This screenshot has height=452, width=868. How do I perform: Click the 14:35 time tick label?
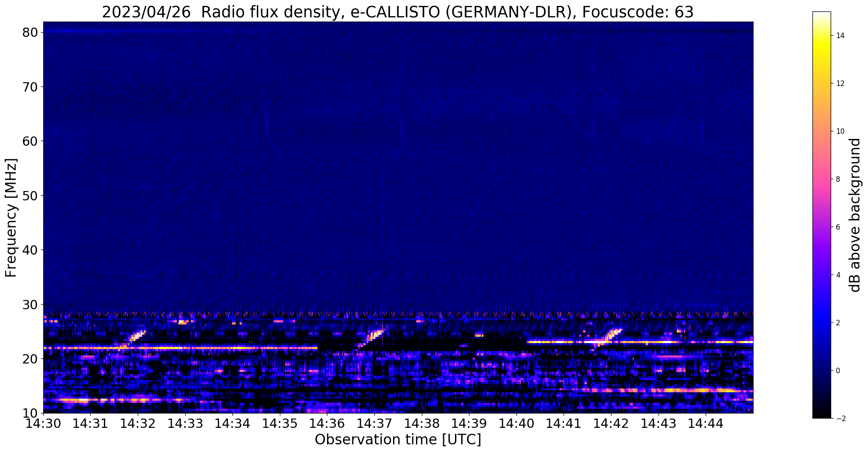tap(280, 423)
